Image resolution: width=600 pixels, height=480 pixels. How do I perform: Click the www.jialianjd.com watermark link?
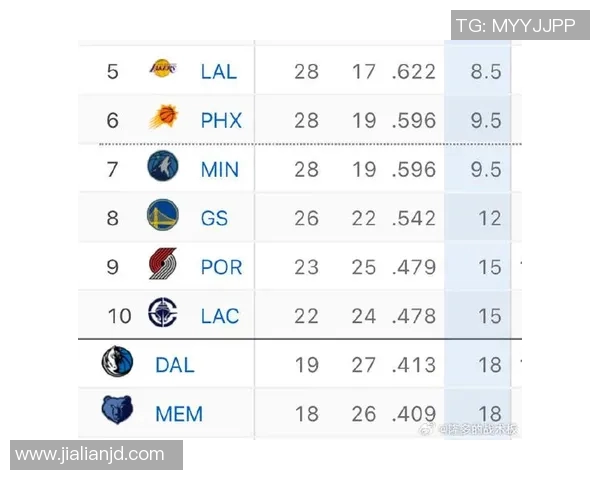(90, 455)
